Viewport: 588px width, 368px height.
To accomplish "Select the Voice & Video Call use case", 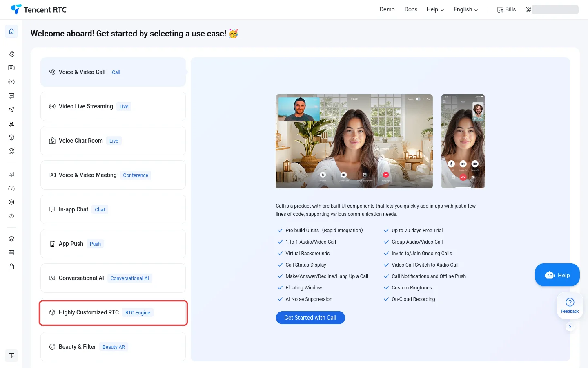I will pyautogui.click(x=113, y=72).
